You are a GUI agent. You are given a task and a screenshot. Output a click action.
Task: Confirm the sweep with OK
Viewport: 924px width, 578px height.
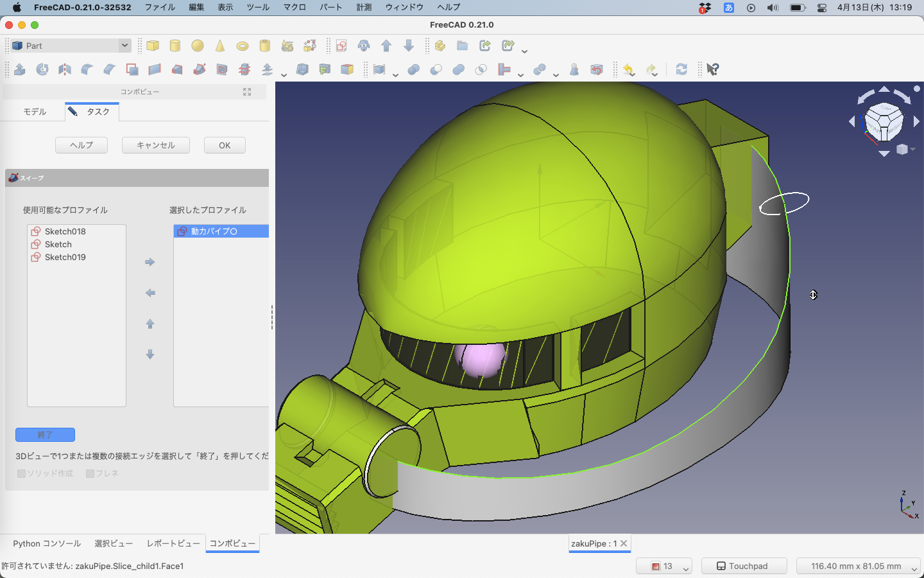[x=225, y=145]
